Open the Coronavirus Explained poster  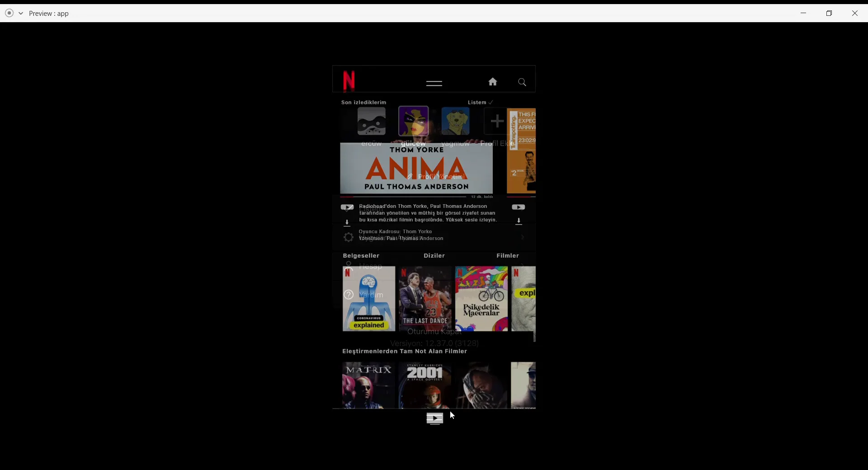point(369,299)
